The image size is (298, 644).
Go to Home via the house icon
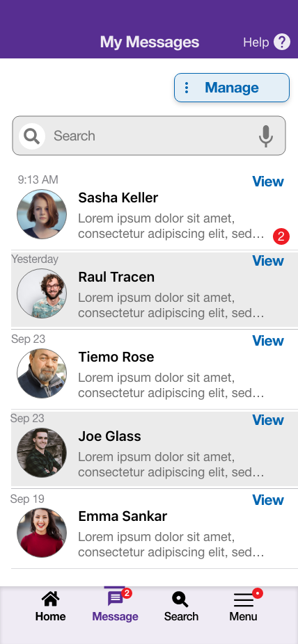(x=50, y=599)
